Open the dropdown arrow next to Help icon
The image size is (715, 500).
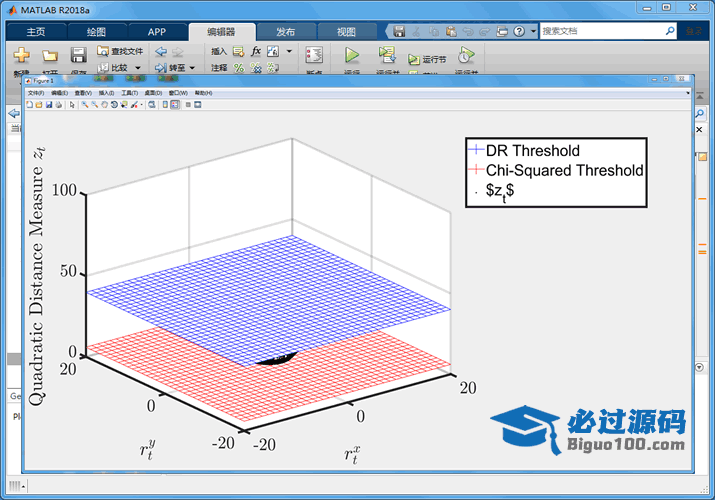point(531,32)
